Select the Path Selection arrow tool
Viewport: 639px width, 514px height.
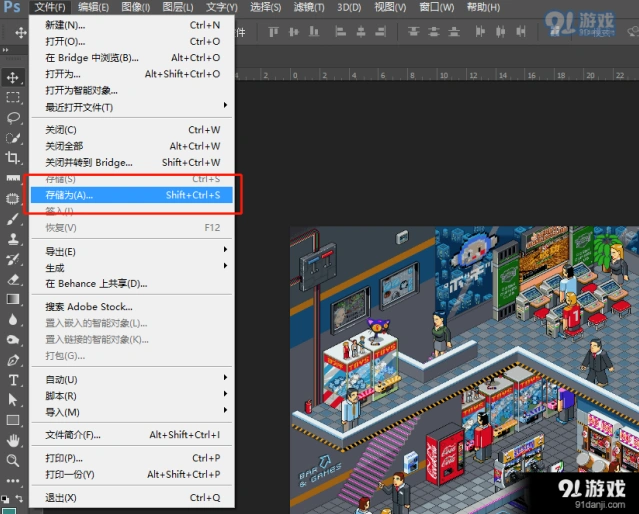point(13,400)
